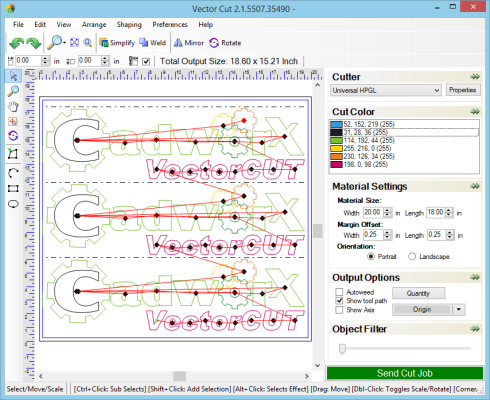Image resolution: width=490 pixels, height=400 pixels.
Task: Select the node edit tool
Action: 13,154
